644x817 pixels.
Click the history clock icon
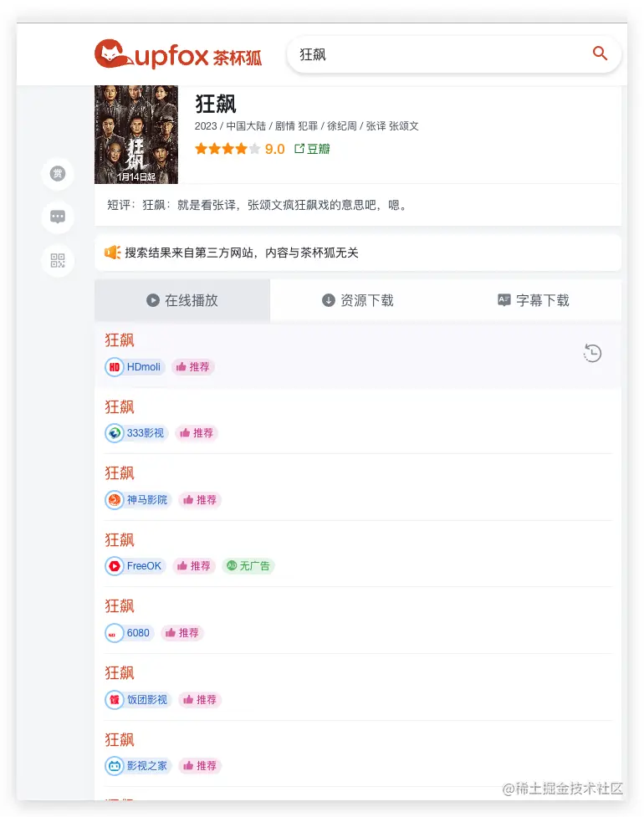pyautogui.click(x=592, y=353)
